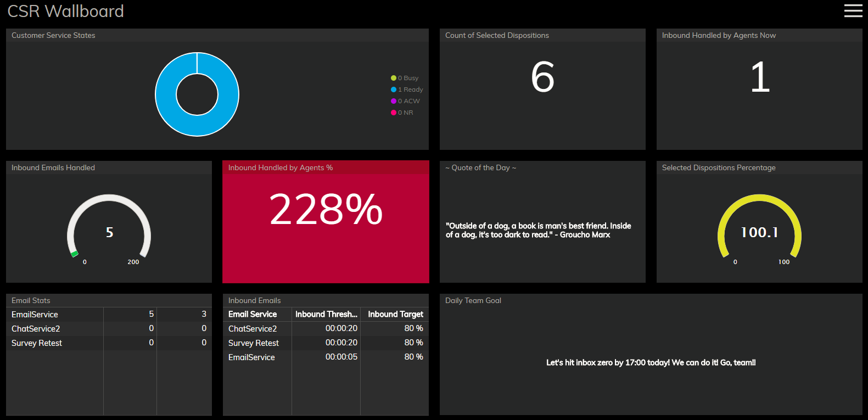Click Selected Dispositions Percentage title
This screenshot has width=868, height=420.
719,167
